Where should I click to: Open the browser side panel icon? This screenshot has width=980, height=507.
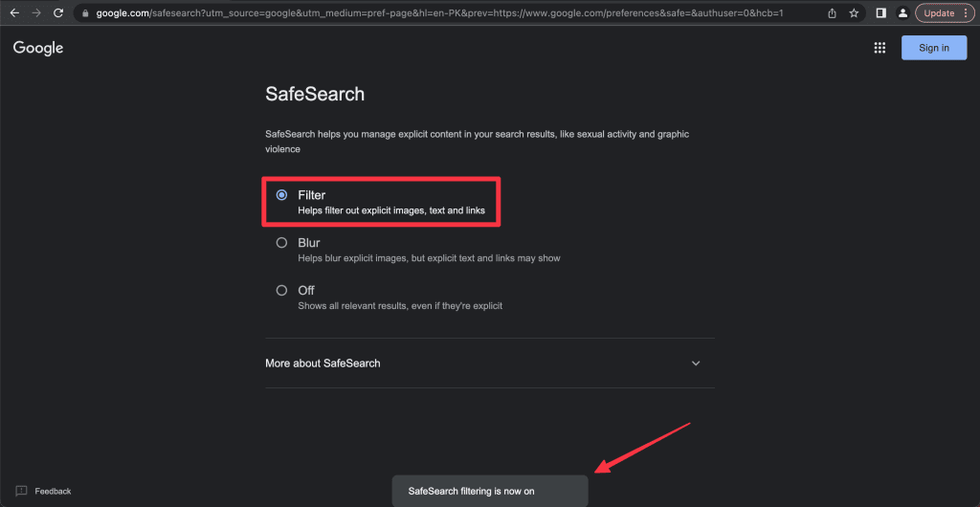point(880,12)
